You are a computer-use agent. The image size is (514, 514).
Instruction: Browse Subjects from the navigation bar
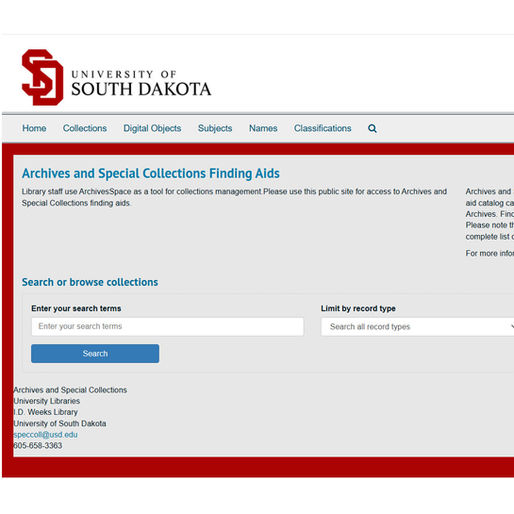click(x=215, y=128)
